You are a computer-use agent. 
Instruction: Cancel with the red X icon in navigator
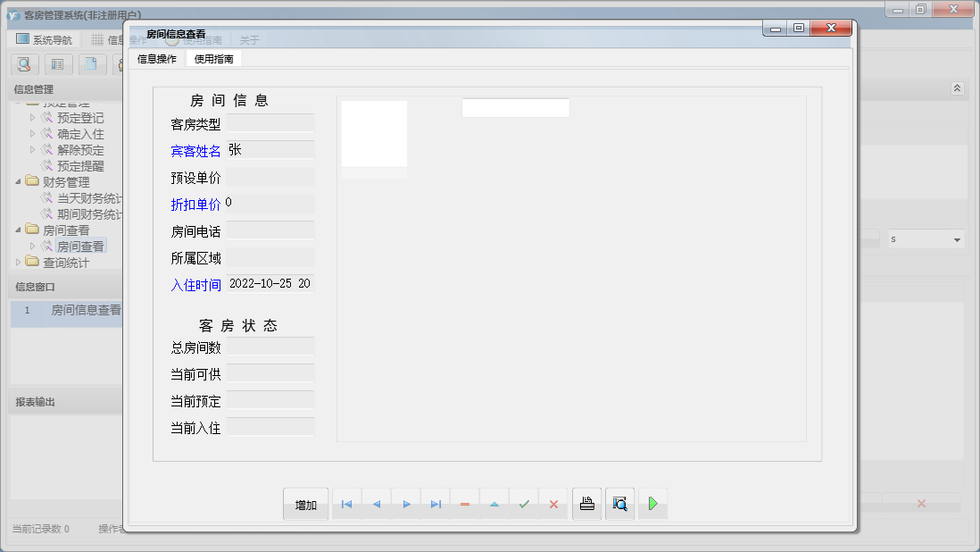tap(553, 504)
